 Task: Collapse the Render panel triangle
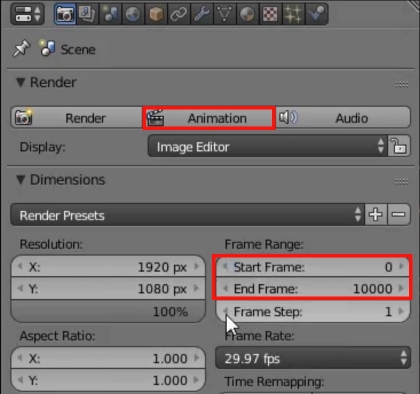pos(21,82)
